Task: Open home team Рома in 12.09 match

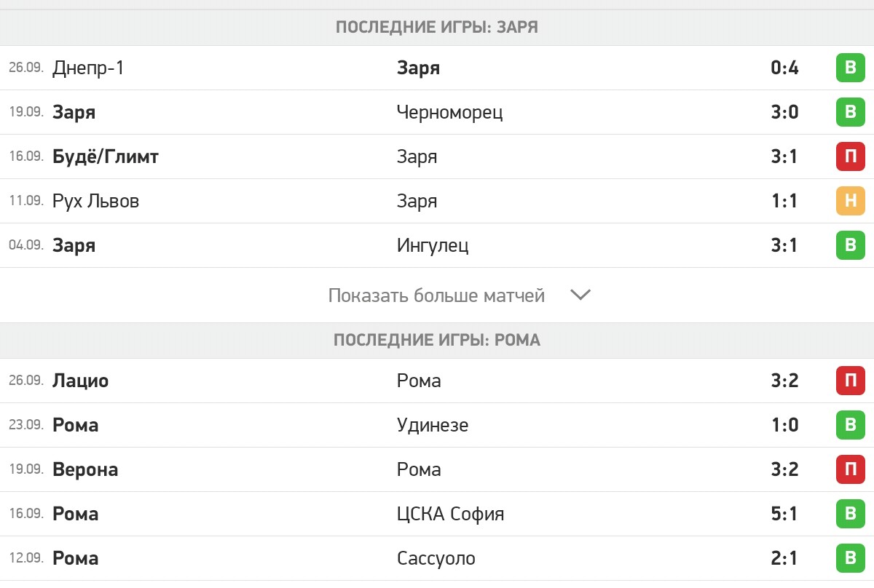Action: (75, 559)
